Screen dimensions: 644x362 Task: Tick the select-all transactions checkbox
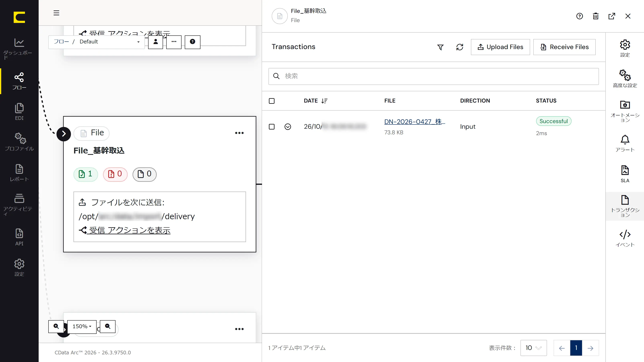[x=271, y=101]
